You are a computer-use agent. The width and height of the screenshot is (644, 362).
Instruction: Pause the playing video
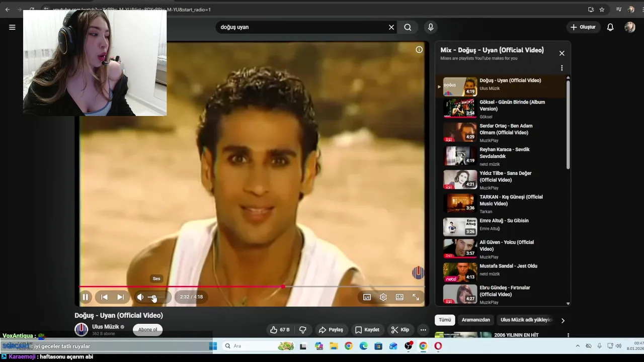tap(86, 297)
